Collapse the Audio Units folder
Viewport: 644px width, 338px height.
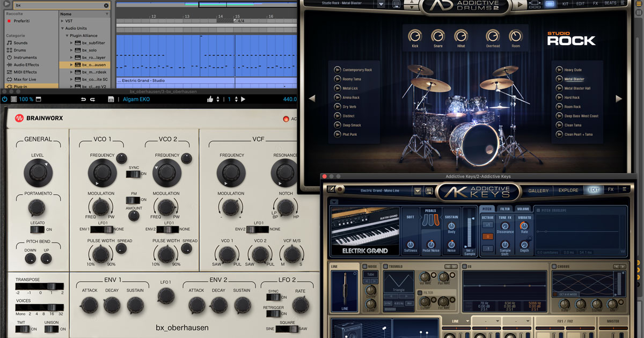[62, 28]
